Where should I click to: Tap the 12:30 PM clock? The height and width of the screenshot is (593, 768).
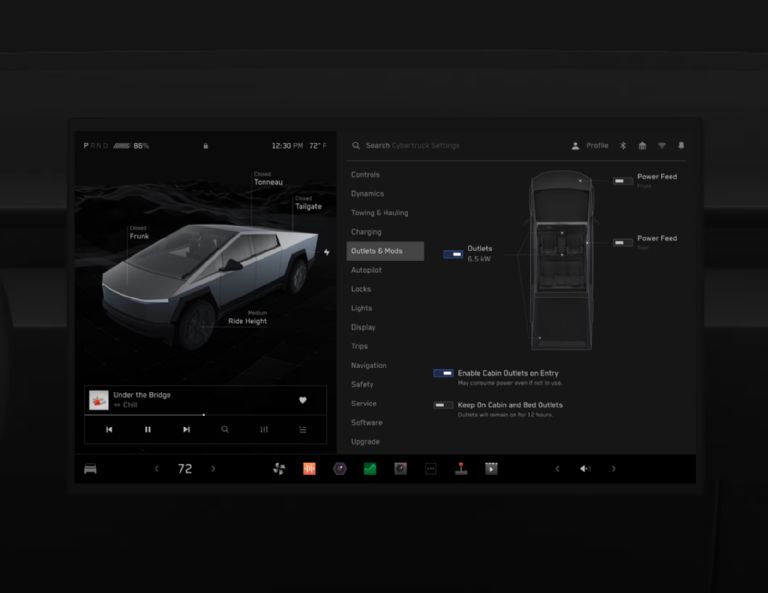pos(287,145)
